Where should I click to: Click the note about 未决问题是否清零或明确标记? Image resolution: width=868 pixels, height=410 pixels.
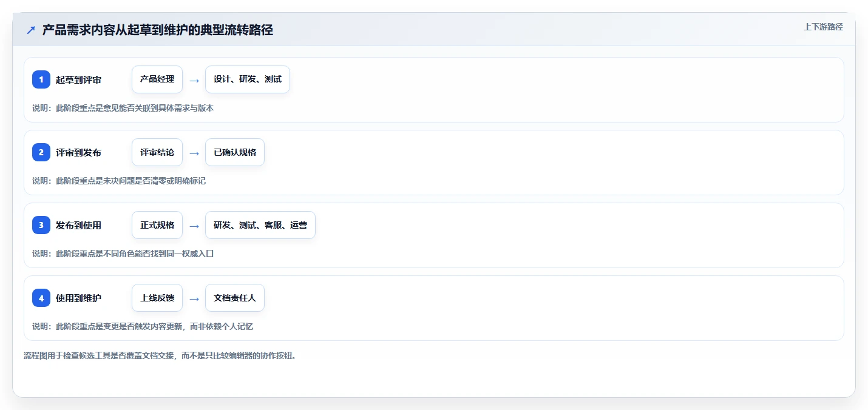click(119, 181)
